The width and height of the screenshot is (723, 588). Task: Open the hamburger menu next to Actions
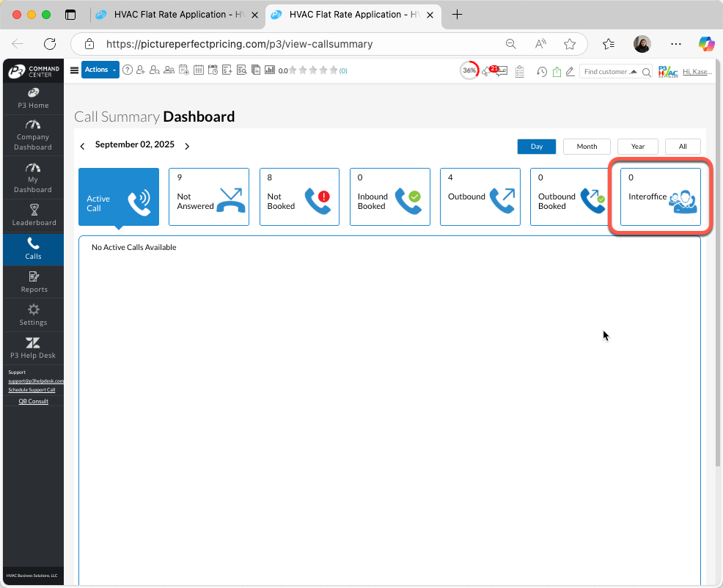pyautogui.click(x=74, y=70)
